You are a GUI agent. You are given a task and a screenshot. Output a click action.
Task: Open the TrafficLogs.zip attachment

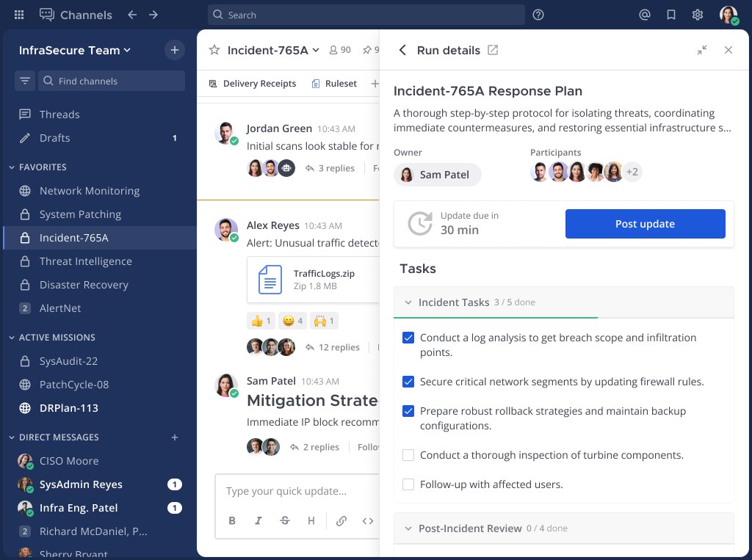coord(313,280)
